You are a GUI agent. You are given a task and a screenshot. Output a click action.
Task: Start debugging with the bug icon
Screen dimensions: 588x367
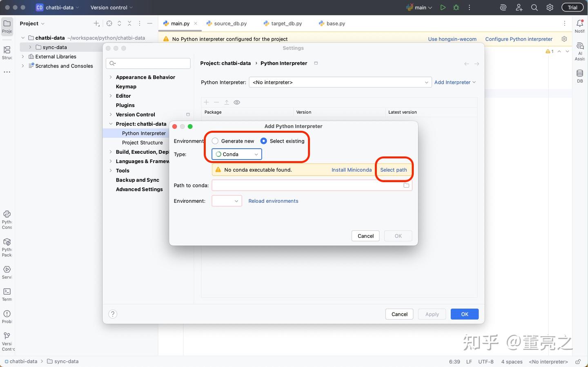click(456, 7)
